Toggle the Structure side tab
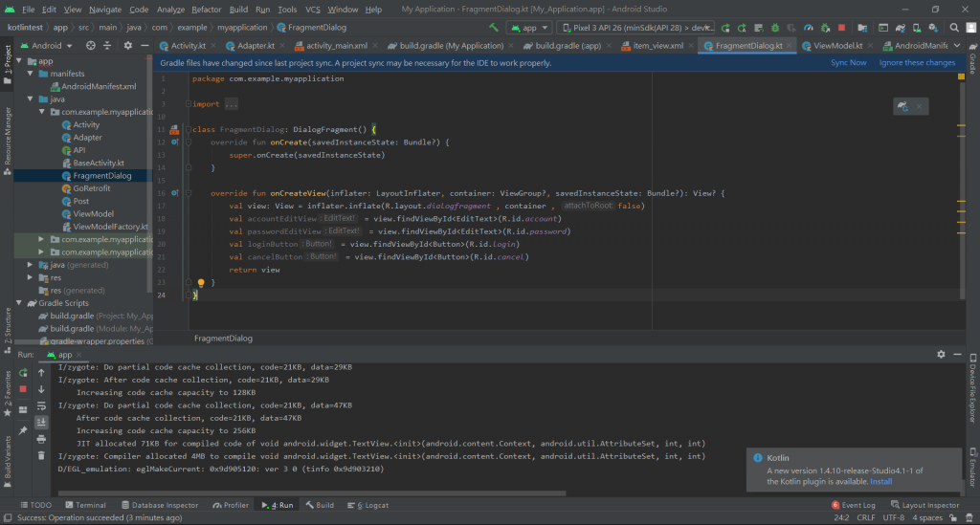 click(x=8, y=330)
